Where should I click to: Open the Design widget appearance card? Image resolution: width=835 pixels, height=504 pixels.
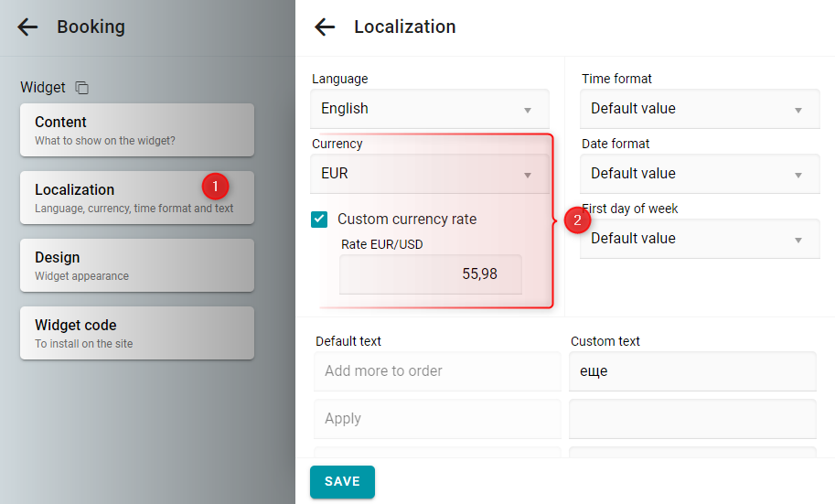coord(137,265)
